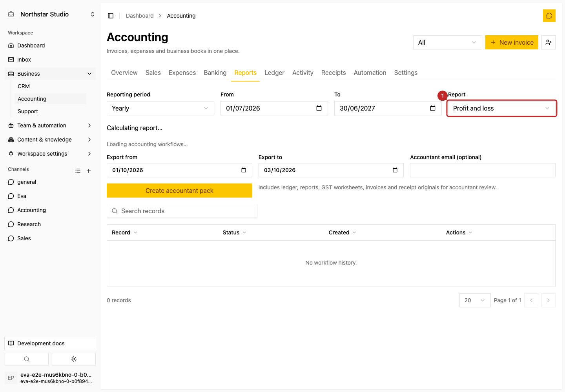565x392 pixels.
Task: Expand Content & knowledge section
Action: 50,140
